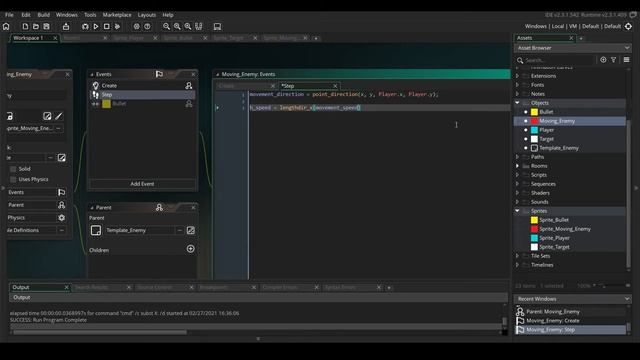Open the help manual icon in the toolbar
This screenshot has width=640, height=360.
click(x=147, y=27)
